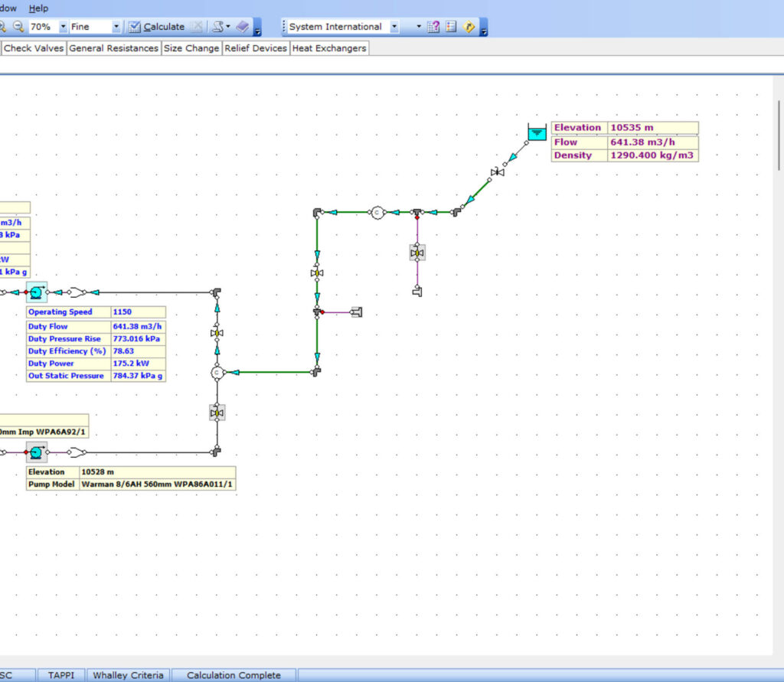The height and width of the screenshot is (682, 784).
Task: Select the Zoom In magnifier tool
Action: [x=5, y=26]
